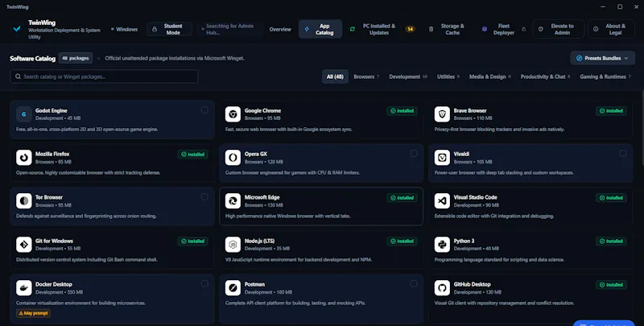Tick the Docker Desktop selection checkbox
Viewport: 644px width, 326px height.
(204, 283)
